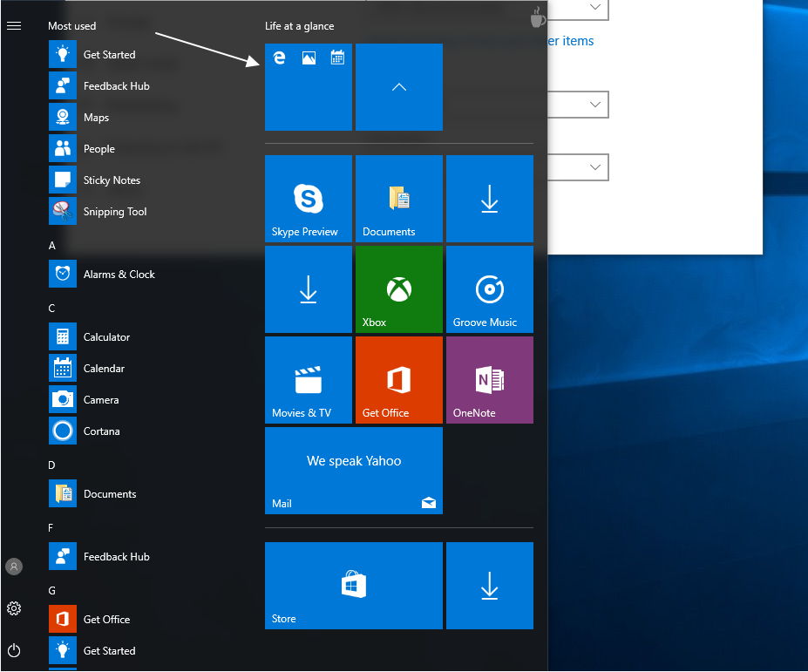Screen dimensions: 808x672
Task: Open the Movies & TV tile
Action: coord(309,380)
